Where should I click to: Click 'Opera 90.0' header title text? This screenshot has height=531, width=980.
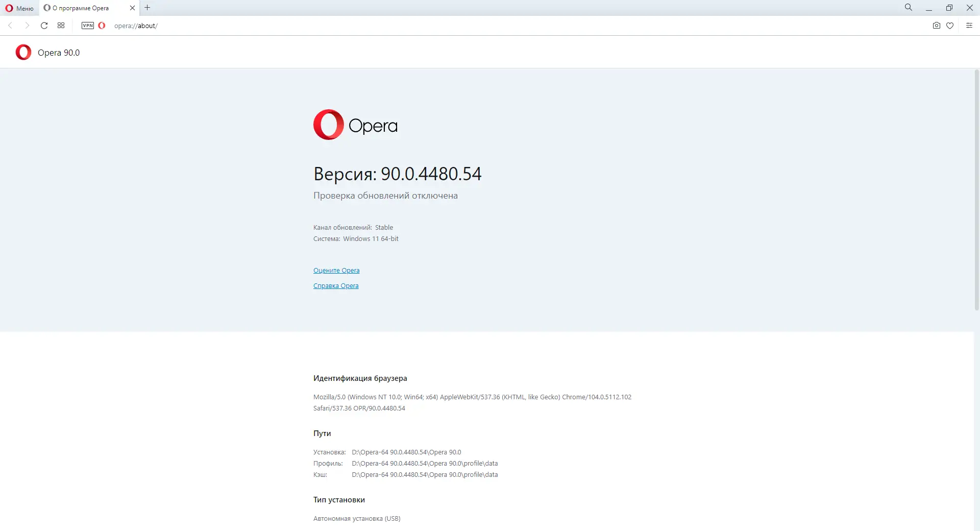(59, 53)
